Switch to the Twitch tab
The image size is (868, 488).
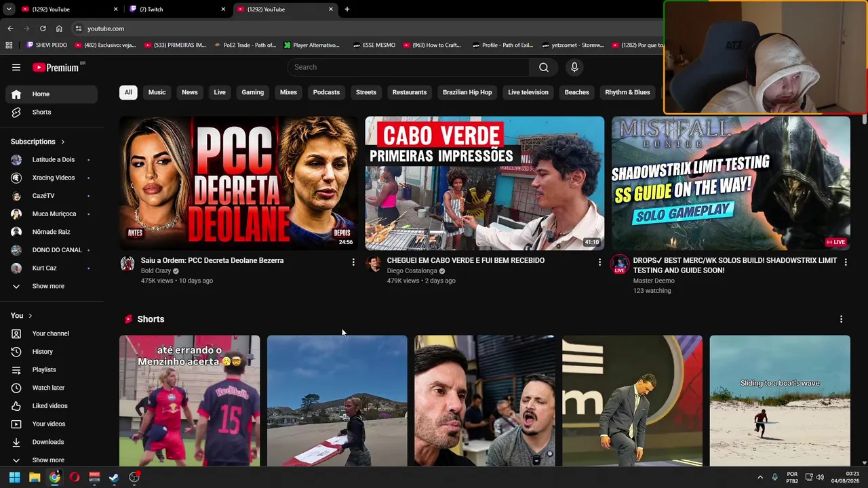tap(177, 9)
